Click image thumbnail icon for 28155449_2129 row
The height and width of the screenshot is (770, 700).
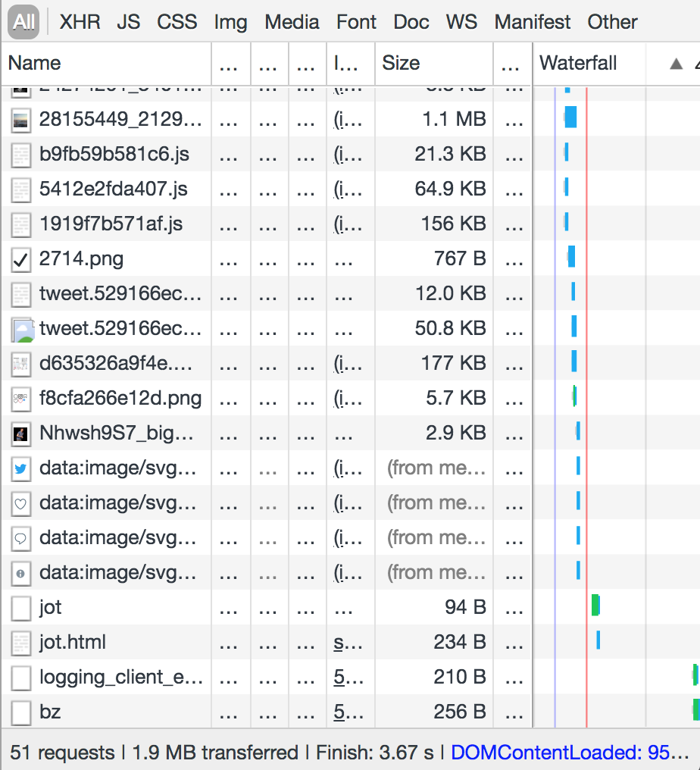[20, 119]
